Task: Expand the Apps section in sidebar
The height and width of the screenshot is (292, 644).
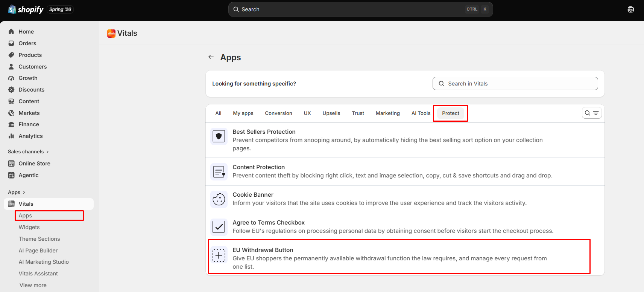Action: [17, 192]
